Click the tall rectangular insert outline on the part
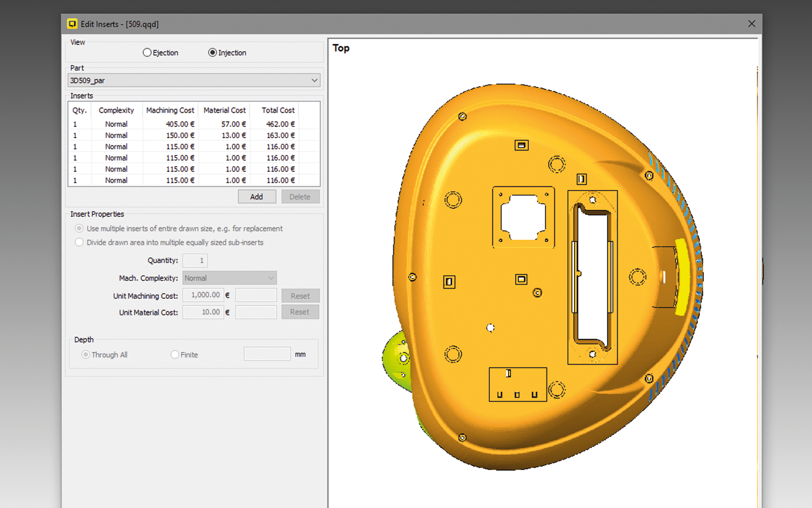 (592, 277)
